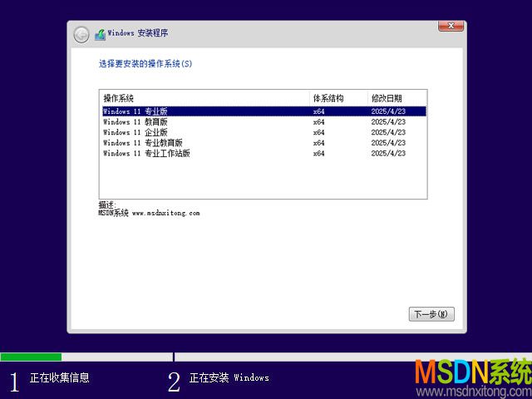Click the 操作系统 column header
The image size is (532, 399).
[204, 98]
